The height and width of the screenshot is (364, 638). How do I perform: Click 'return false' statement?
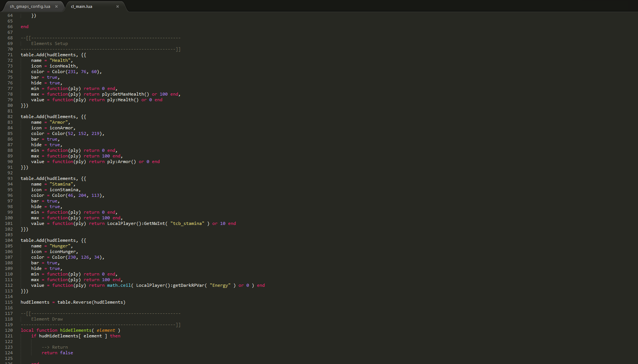57,353
